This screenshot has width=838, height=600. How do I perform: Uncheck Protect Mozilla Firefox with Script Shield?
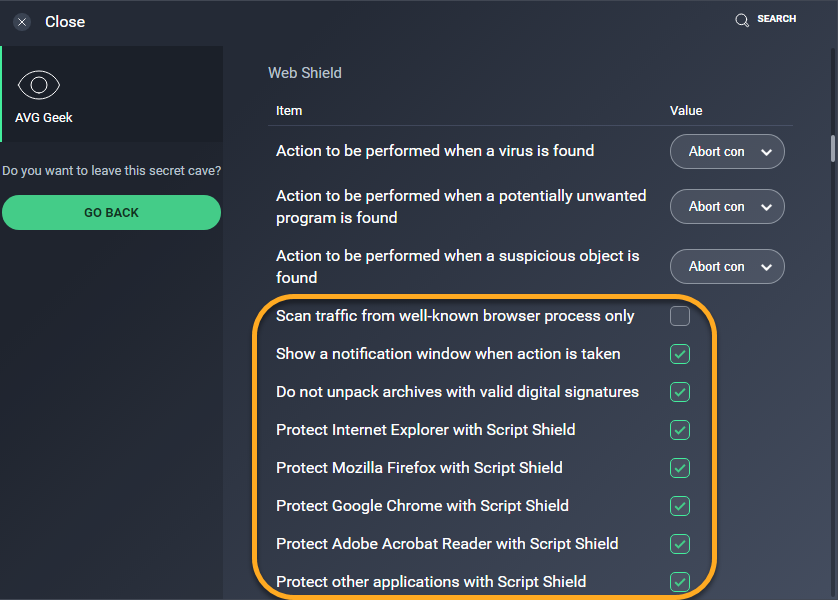tap(680, 468)
